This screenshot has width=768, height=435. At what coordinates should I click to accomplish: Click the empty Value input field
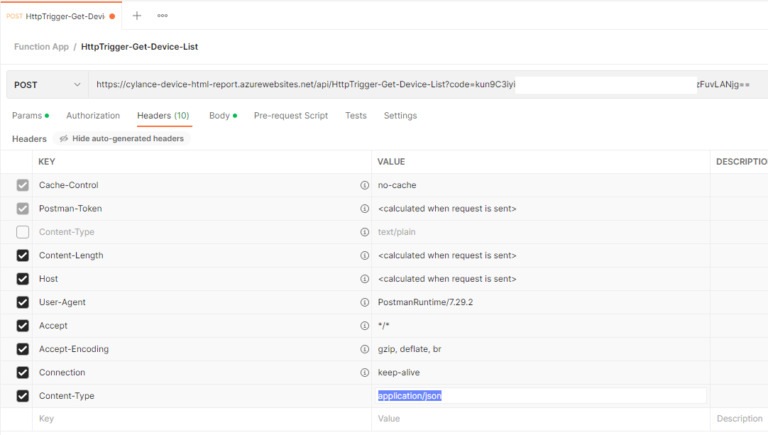541,419
